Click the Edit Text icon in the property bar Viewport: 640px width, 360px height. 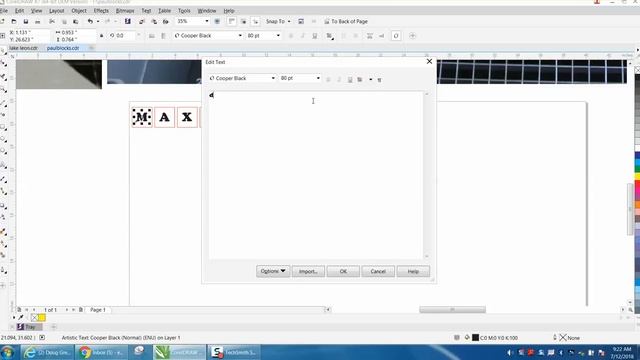pos(382,36)
